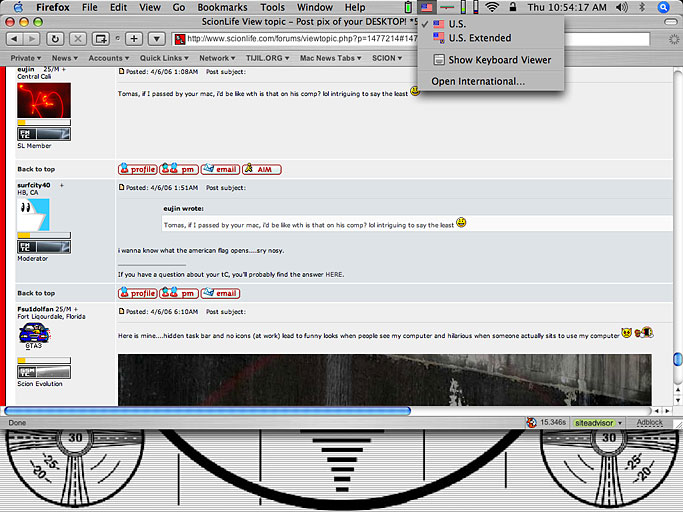Open the Bookmarks menu
Image resolution: width=683 pixels, height=512 pixels.
222,7
